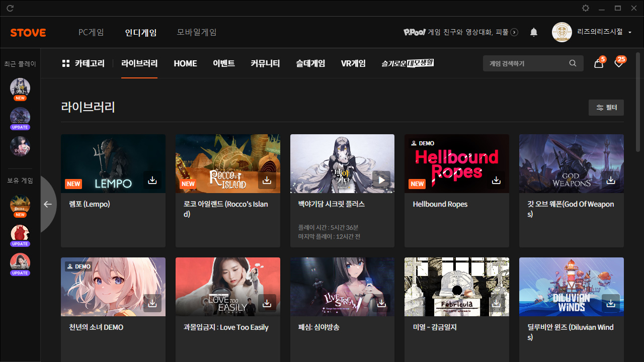Open the settings gear icon
The height and width of the screenshot is (362, 644).
586,8
